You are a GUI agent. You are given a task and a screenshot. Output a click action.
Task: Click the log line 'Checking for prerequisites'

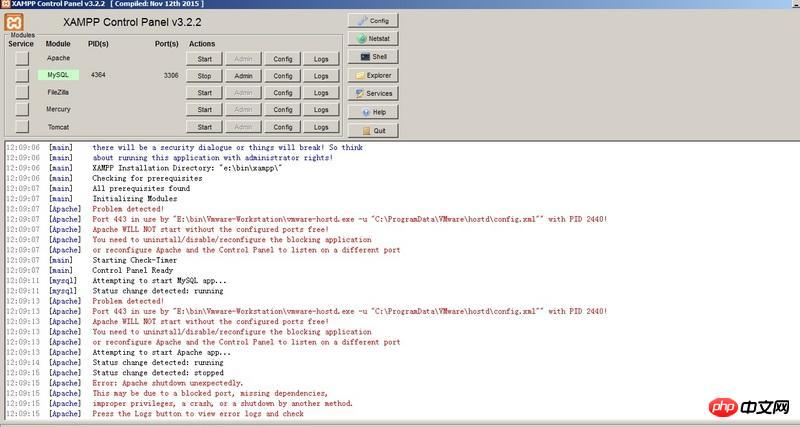(147, 178)
